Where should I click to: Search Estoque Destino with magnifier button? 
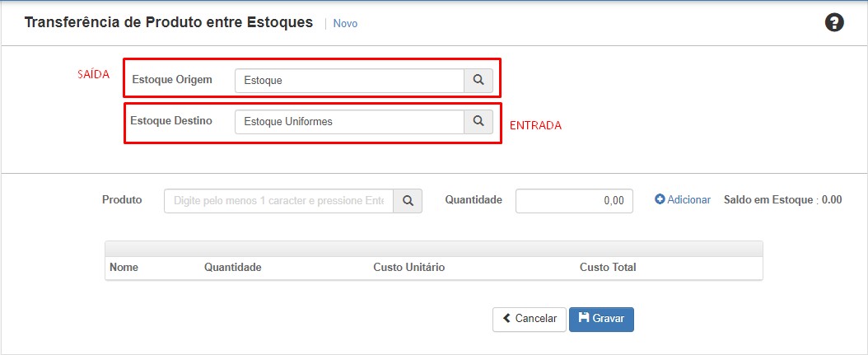(478, 121)
